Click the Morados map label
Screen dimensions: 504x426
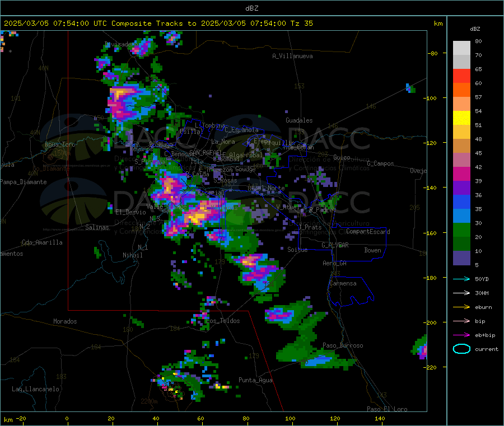click(x=65, y=321)
